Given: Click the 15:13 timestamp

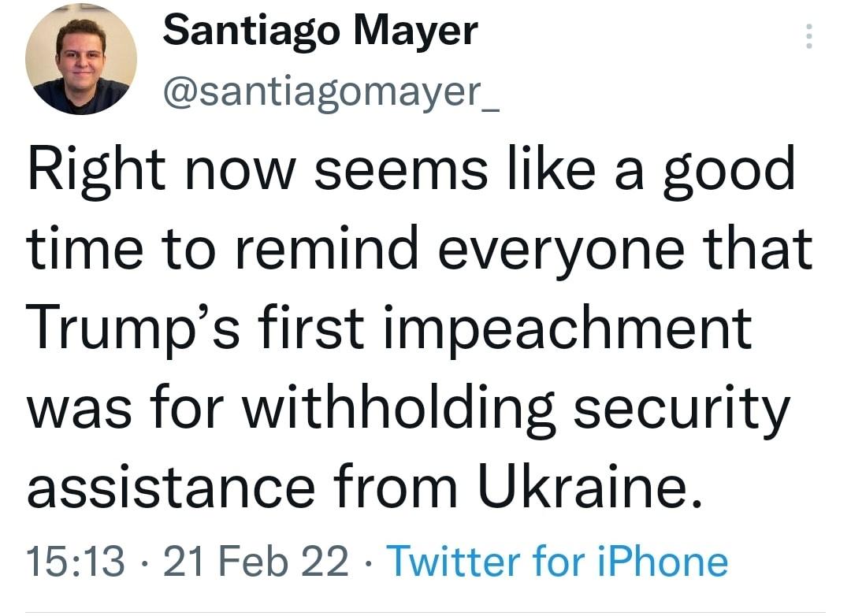Looking at the screenshot, I should (x=75, y=562).
